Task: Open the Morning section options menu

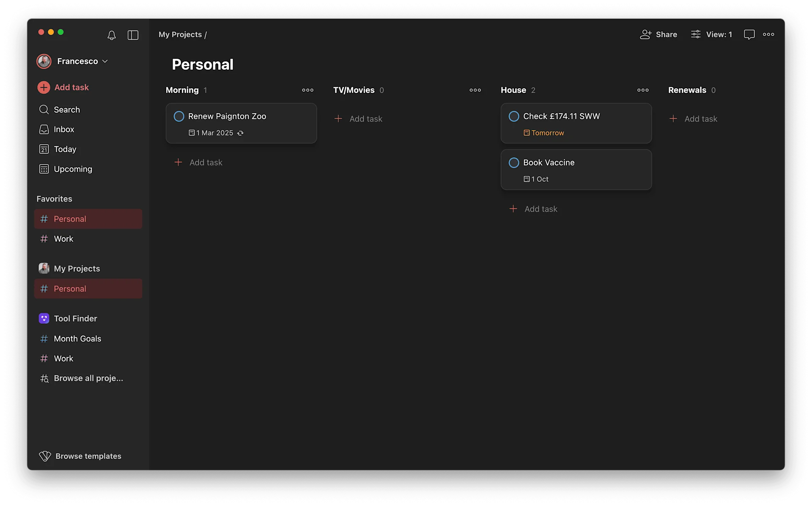Action: [x=307, y=90]
